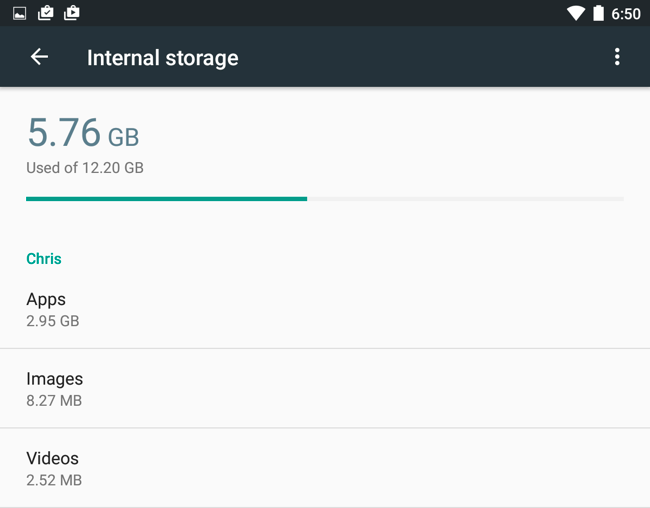
Task: Click the empty gray portion of storage bar
Action: 465,199
